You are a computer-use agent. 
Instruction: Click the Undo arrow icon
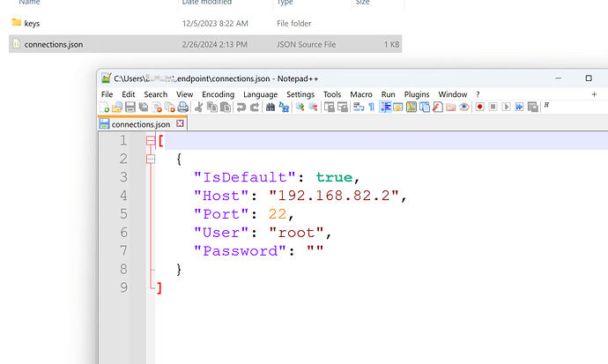tap(241, 107)
